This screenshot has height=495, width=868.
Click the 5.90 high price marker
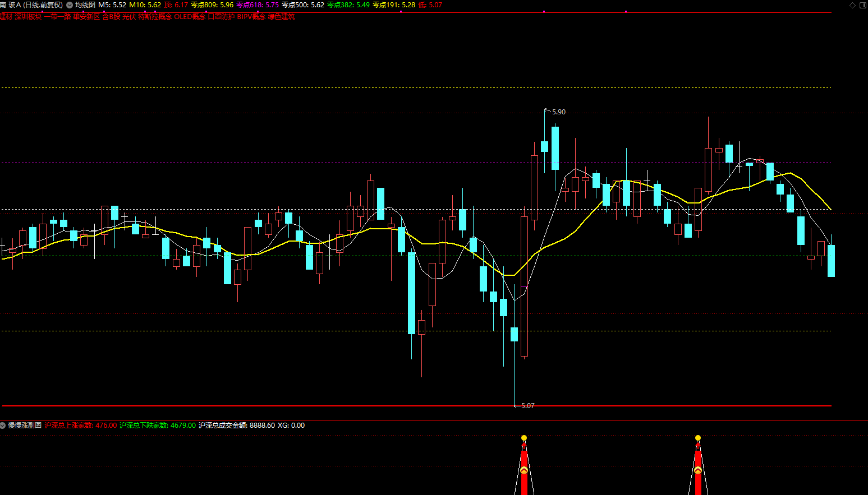click(x=559, y=112)
